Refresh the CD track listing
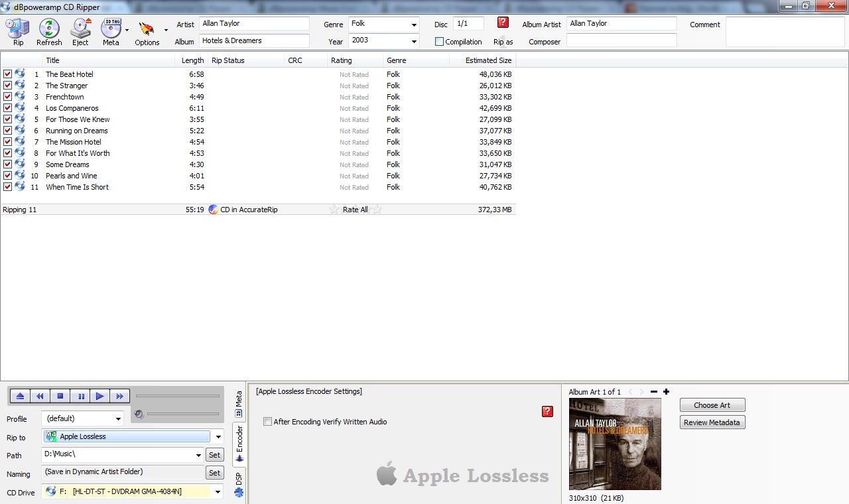 coord(49,32)
